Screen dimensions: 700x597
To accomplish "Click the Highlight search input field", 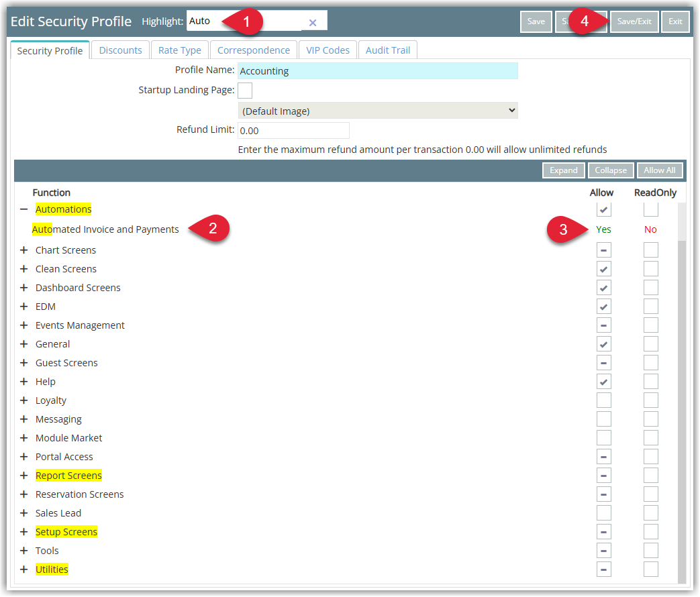I will point(256,21).
